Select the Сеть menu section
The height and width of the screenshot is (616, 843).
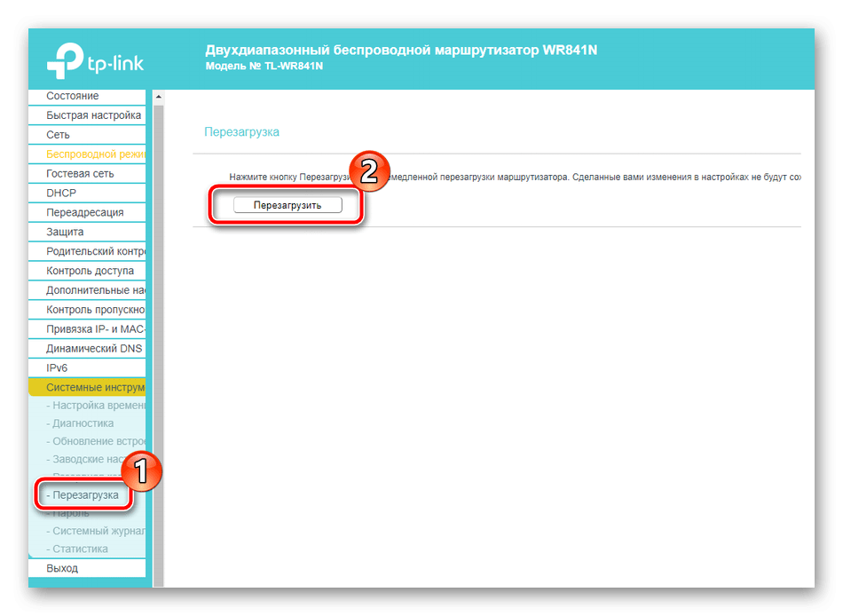(x=59, y=135)
